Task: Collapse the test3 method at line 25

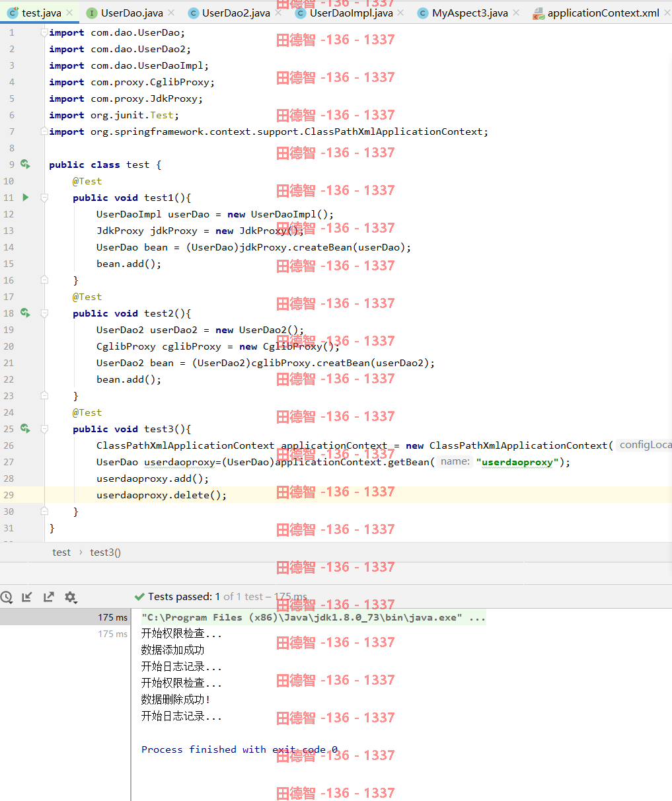Action: [44, 429]
